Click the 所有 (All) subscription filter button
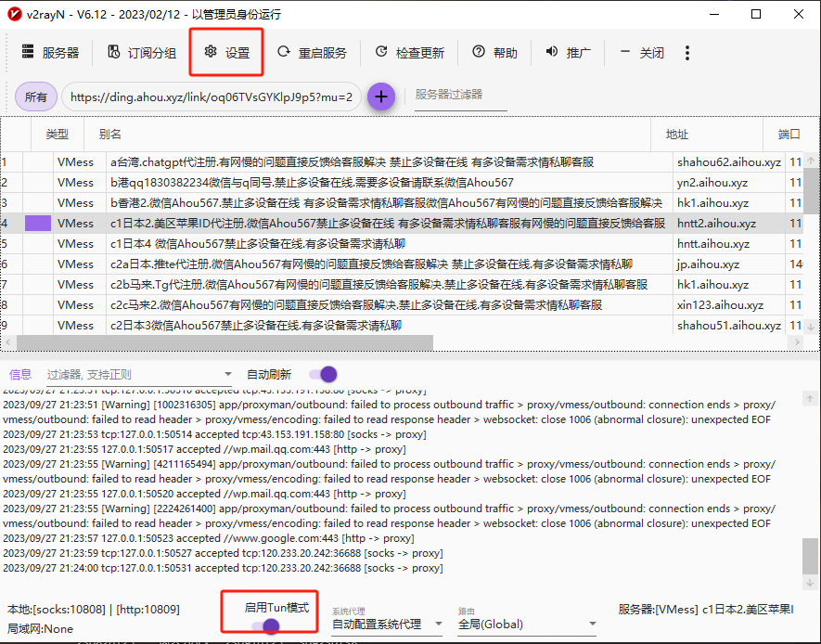821x644 pixels. (x=36, y=97)
